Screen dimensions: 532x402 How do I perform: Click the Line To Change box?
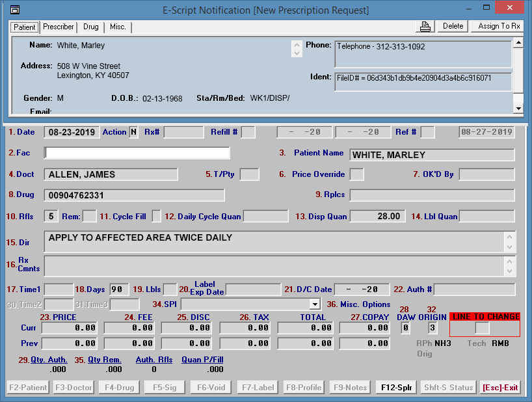482,328
